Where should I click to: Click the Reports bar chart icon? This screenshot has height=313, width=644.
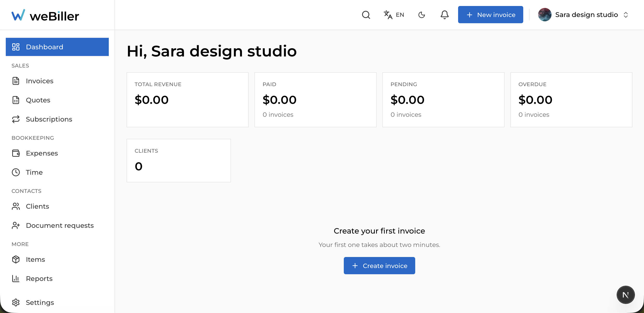tap(16, 279)
